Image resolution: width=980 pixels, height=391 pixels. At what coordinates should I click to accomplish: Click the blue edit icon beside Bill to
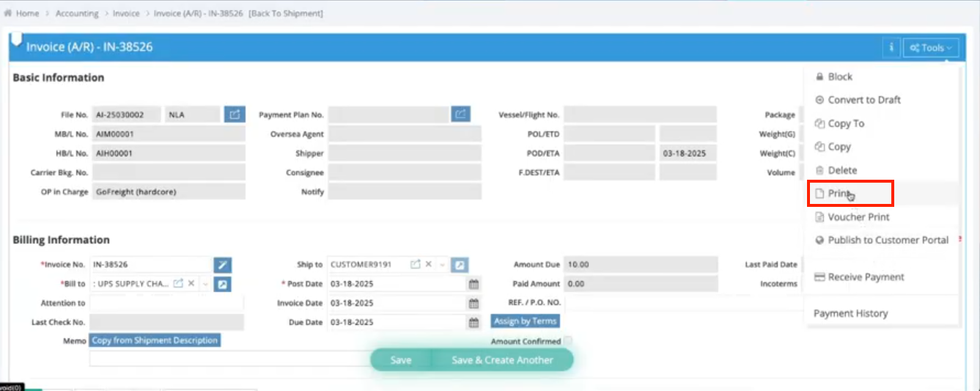[222, 284]
